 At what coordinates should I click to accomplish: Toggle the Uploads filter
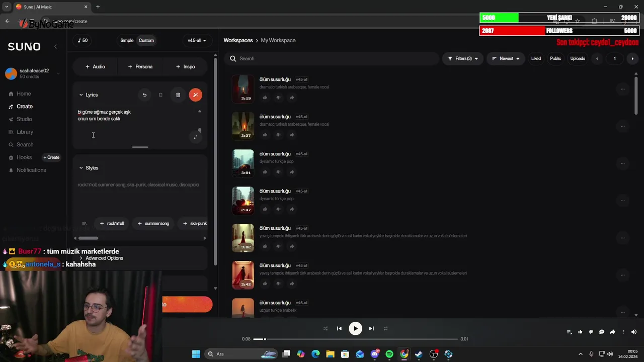click(x=578, y=58)
